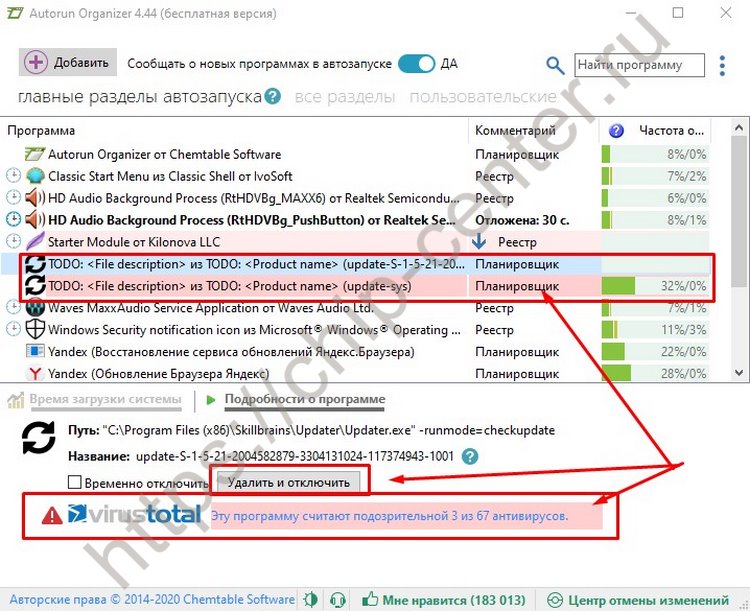The width and height of the screenshot is (750, 611).
Task: Click the help icon next to the update task name
Action: point(470,456)
